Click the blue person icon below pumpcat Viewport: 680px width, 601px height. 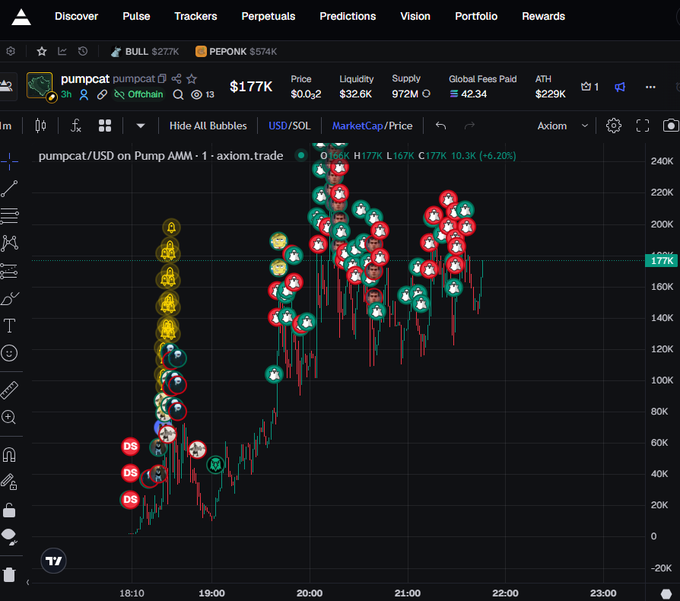coord(84,95)
